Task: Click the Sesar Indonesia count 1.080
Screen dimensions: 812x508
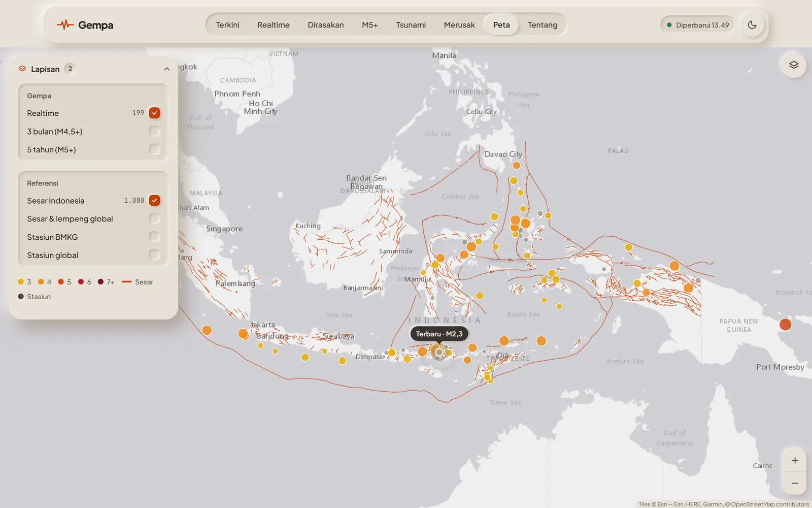Action: point(134,201)
